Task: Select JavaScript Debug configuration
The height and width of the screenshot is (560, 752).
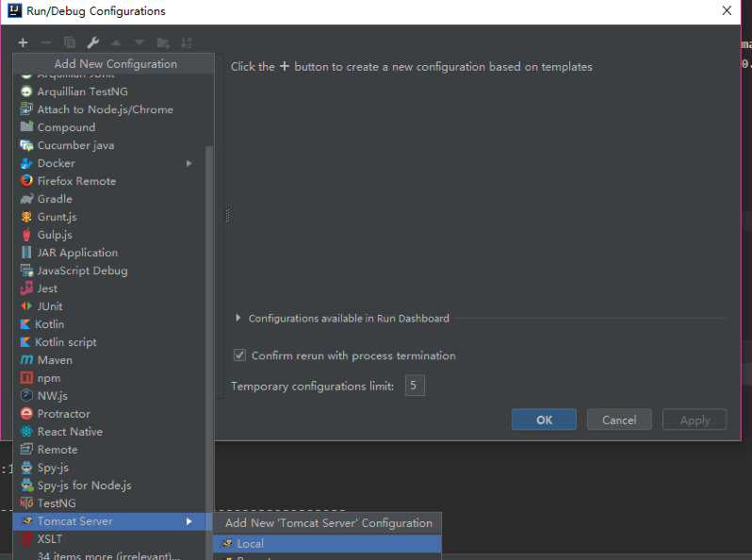Action: pos(109,271)
